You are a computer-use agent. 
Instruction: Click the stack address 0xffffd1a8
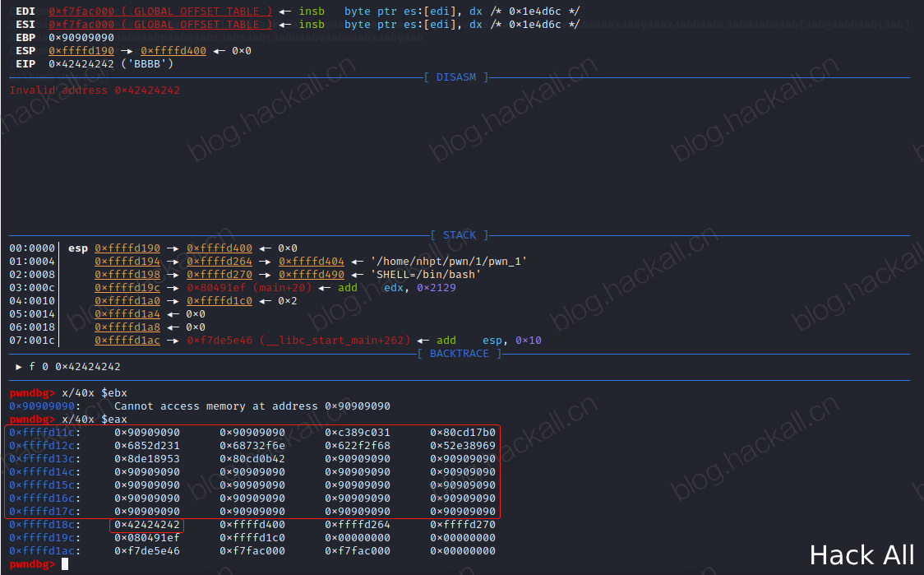click(x=127, y=327)
